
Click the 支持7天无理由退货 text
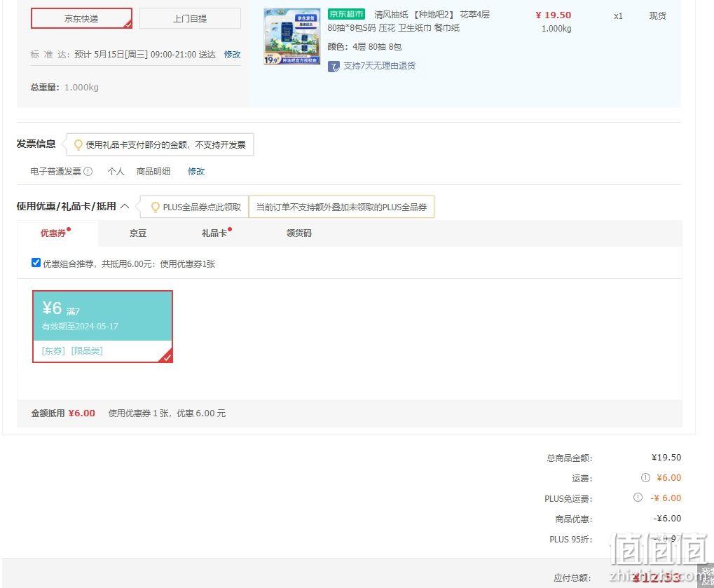(x=379, y=66)
